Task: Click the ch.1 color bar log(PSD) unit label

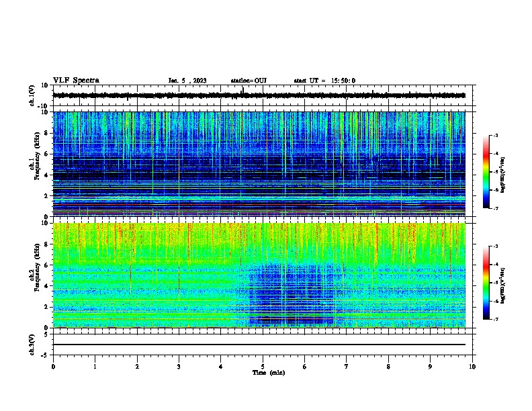Action: (x=503, y=175)
